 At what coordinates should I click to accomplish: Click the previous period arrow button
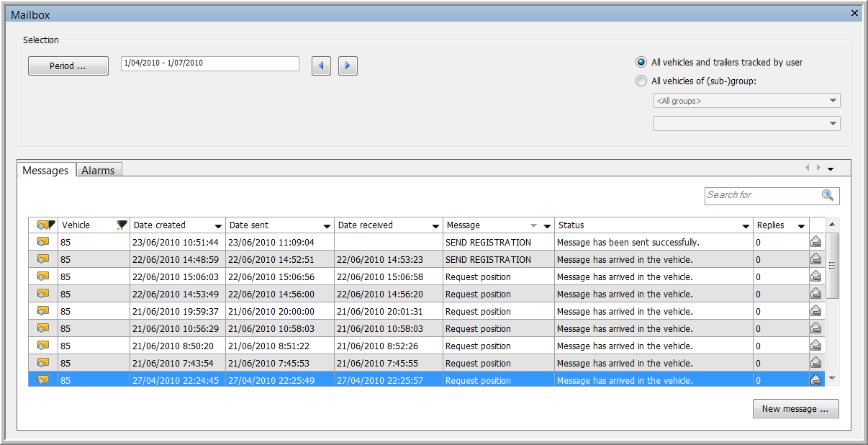pos(321,66)
